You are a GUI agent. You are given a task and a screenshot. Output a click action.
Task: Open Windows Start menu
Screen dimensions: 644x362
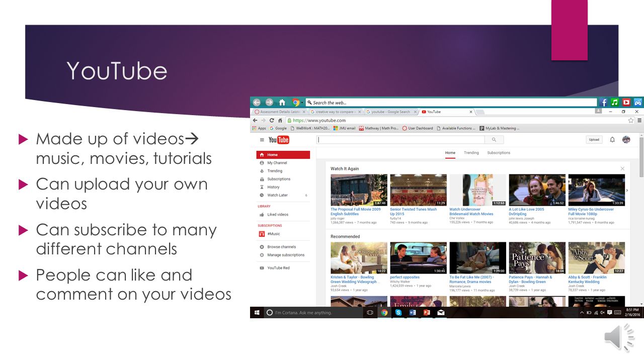[257, 312]
